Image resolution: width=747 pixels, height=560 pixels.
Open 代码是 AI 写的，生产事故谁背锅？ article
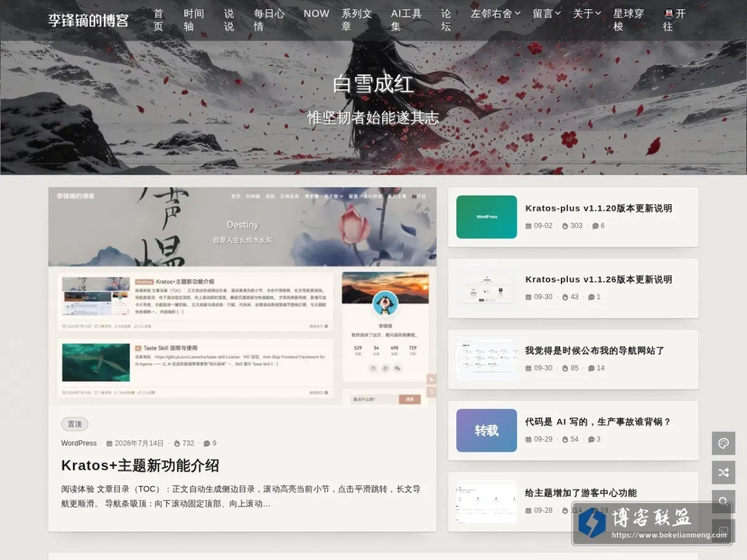click(x=598, y=421)
